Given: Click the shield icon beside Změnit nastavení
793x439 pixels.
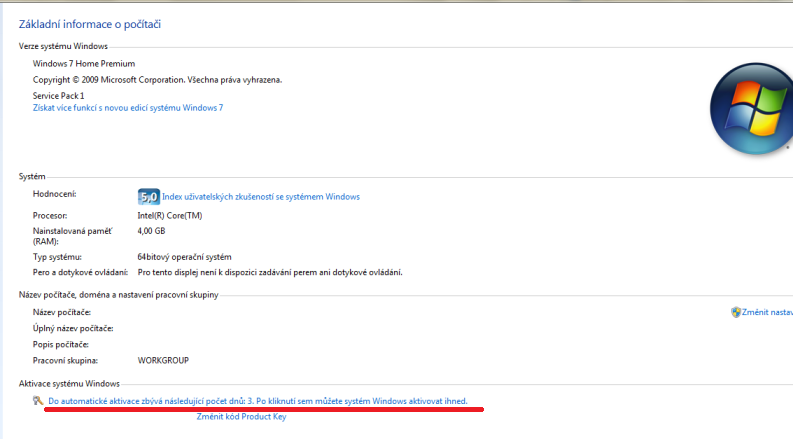Looking at the screenshot, I should click(737, 312).
